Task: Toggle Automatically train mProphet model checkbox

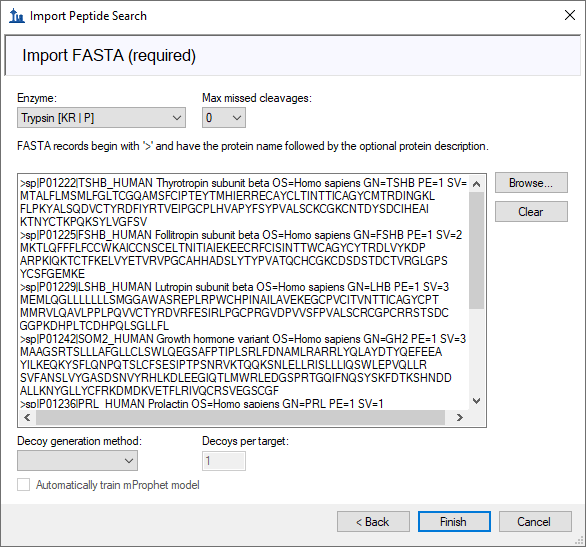Action: coord(24,485)
